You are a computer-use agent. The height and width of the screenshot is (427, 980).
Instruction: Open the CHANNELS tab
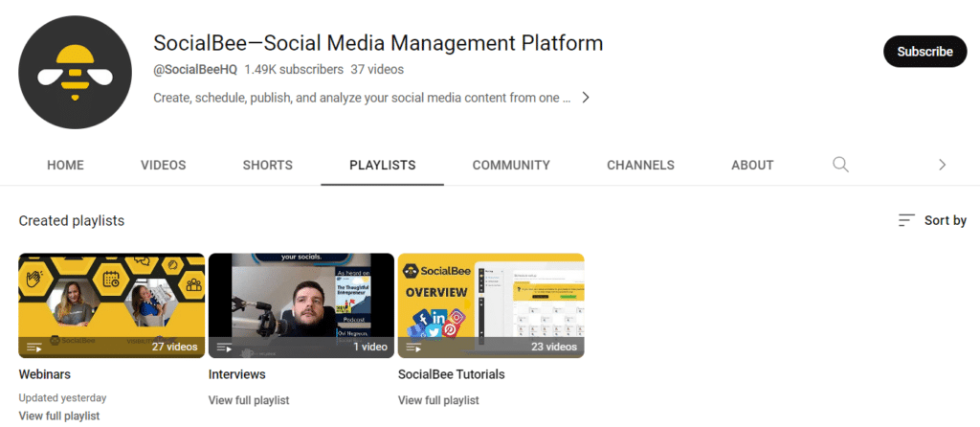tap(640, 165)
